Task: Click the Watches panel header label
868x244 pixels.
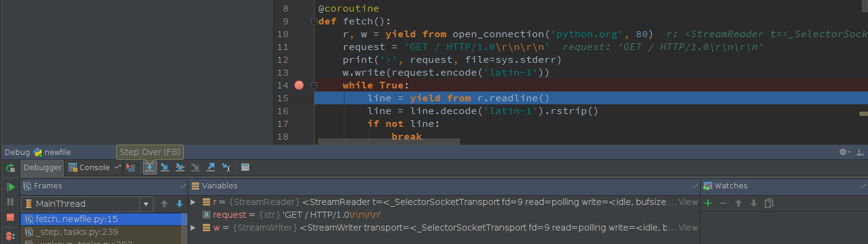Action: tap(731, 186)
